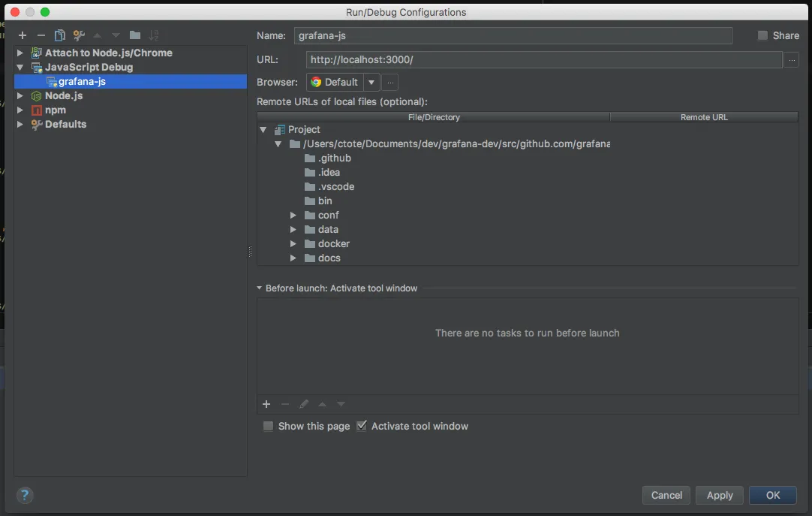The height and width of the screenshot is (516, 812).
Task: Move before-launch task down arrow
Action: coord(341,404)
